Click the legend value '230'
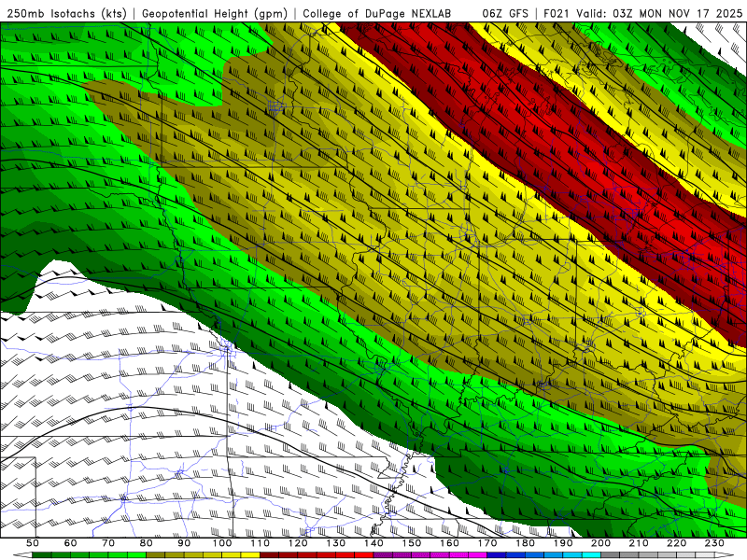The width and height of the screenshot is (747, 560). click(x=715, y=543)
